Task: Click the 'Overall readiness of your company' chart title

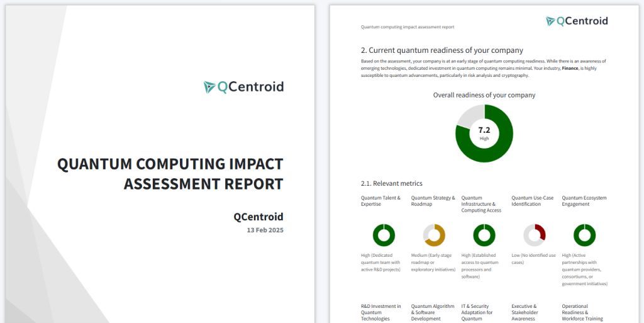Action: click(484, 95)
